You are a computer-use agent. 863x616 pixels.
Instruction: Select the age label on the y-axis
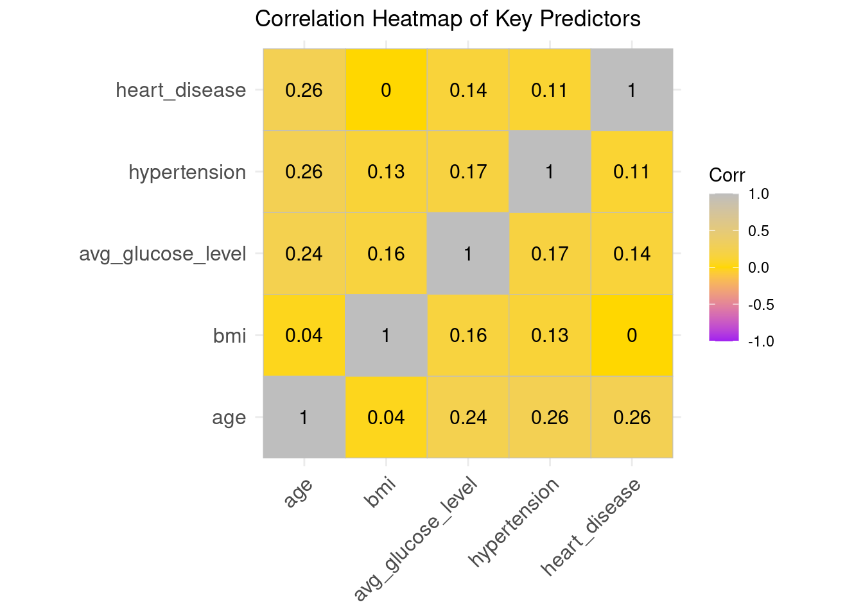click(229, 418)
